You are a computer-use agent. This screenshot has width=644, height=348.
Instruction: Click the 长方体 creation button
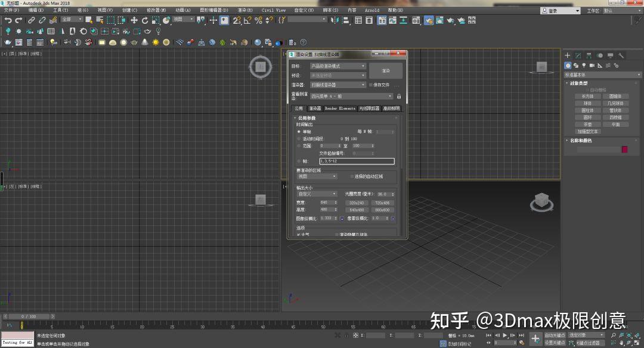tap(587, 96)
